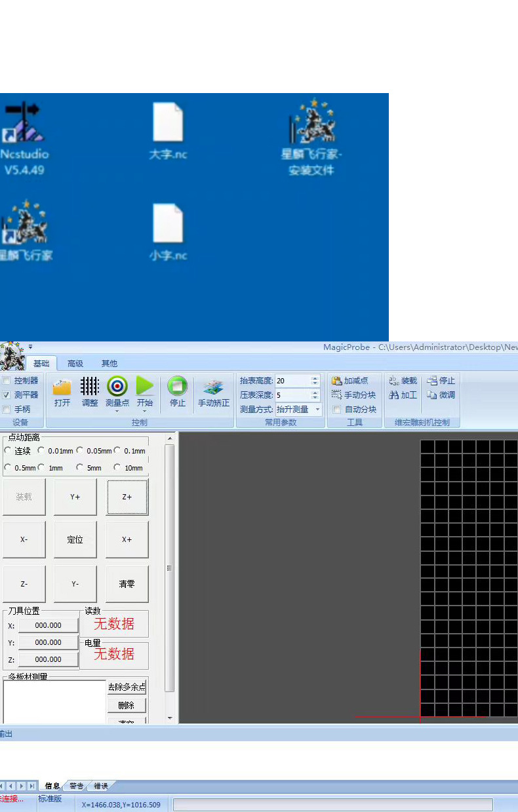Screen dimensions: 518x812
Task: Click the 停止 icon in 控制 group
Action: pos(177,386)
